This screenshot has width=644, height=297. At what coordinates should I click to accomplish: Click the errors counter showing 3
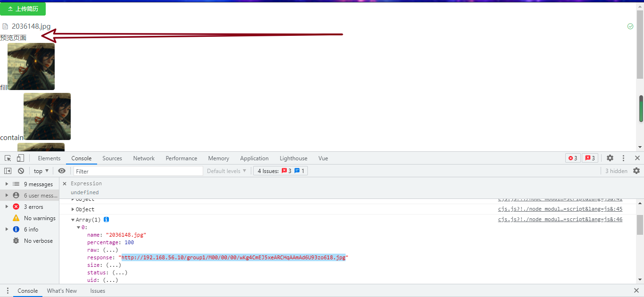click(572, 158)
